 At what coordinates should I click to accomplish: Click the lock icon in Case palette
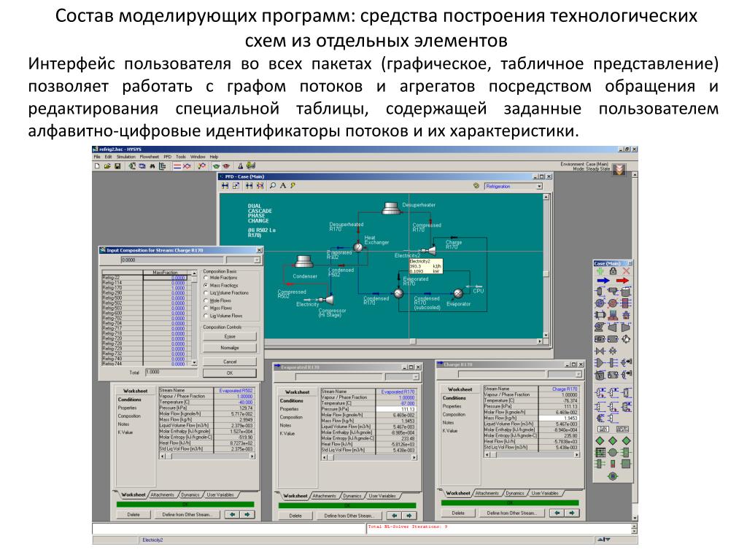pos(613,271)
